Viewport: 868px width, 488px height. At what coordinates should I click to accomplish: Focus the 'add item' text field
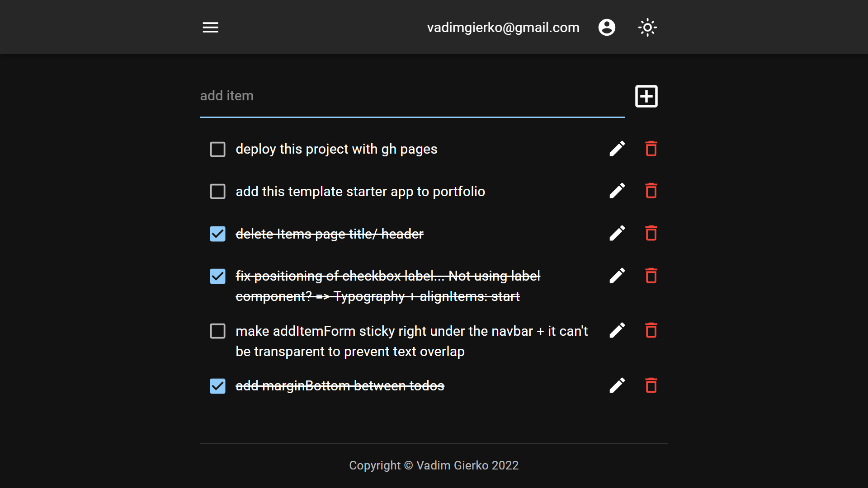pos(412,96)
